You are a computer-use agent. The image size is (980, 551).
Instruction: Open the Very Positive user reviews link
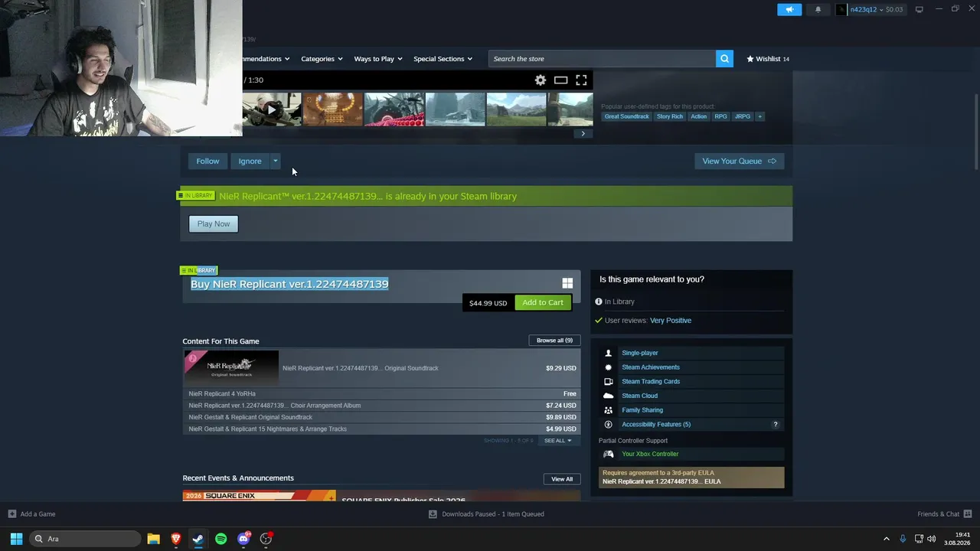pyautogui.click(x=671, y=321)
